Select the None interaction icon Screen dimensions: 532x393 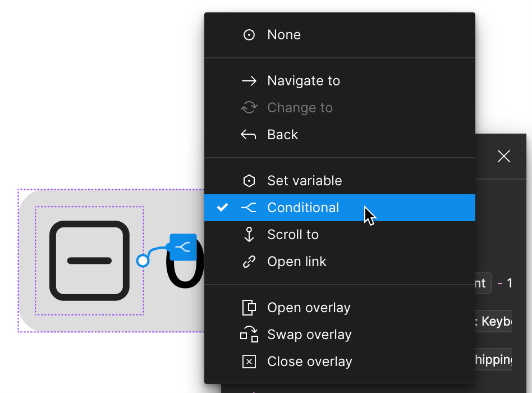249,34
